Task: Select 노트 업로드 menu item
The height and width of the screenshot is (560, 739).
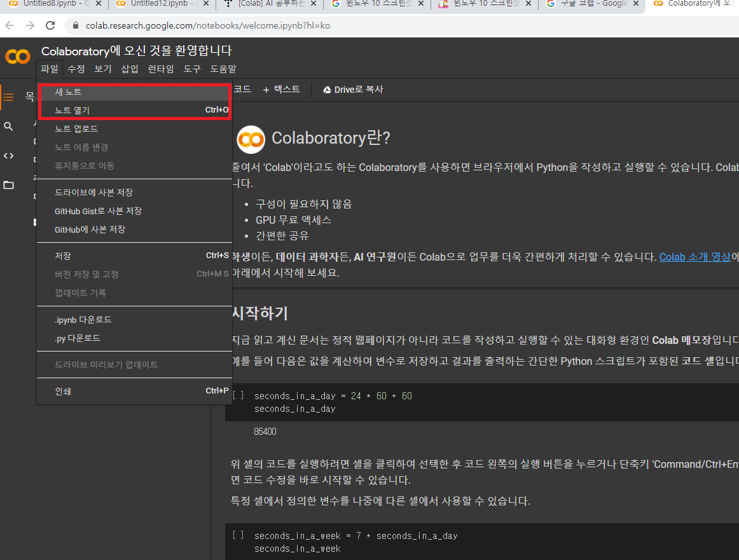Action: tap(134, 128)
